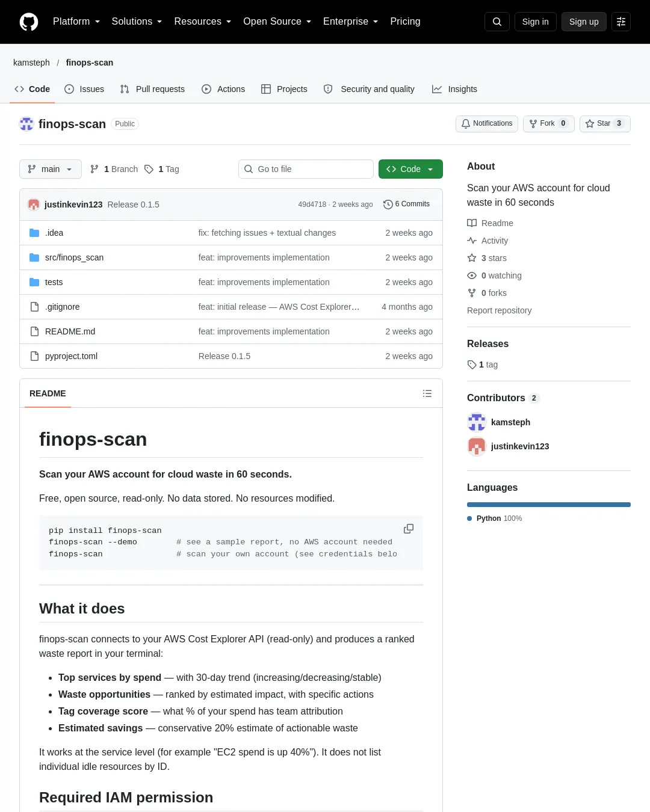Click the eye icon beside 0 watching
This screenshot has width=650, height=812.
point(472,275)
